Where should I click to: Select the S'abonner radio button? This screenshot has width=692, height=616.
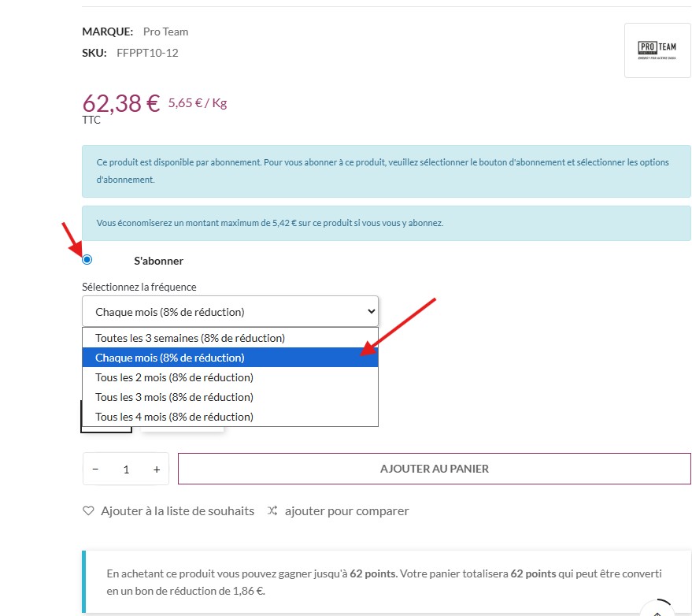(x=87, y=260)
